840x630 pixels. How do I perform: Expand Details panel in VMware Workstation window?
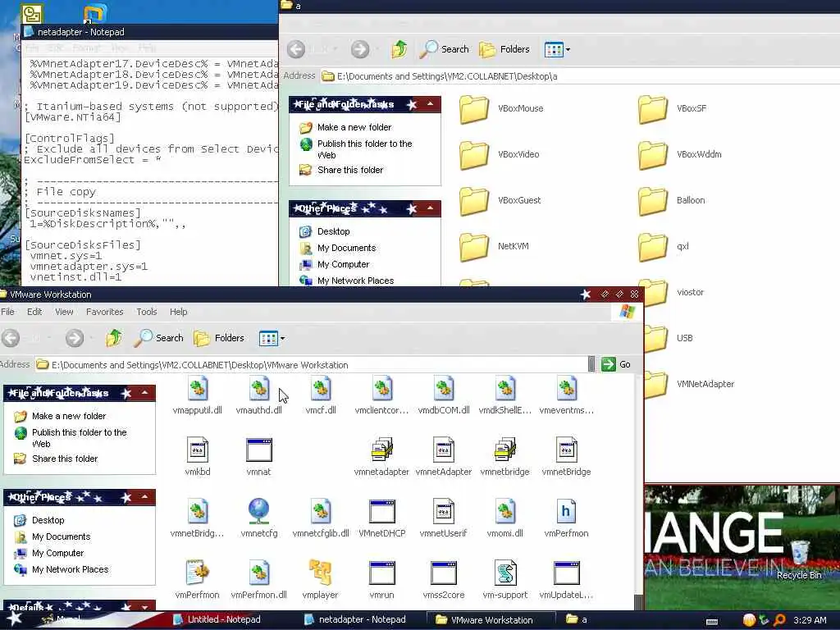click(144, 607)
